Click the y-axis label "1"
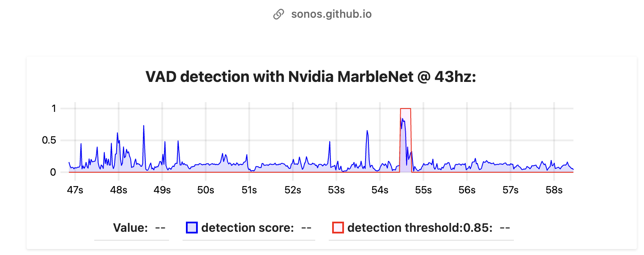This screenshot has width=644, height=255. 54,109
